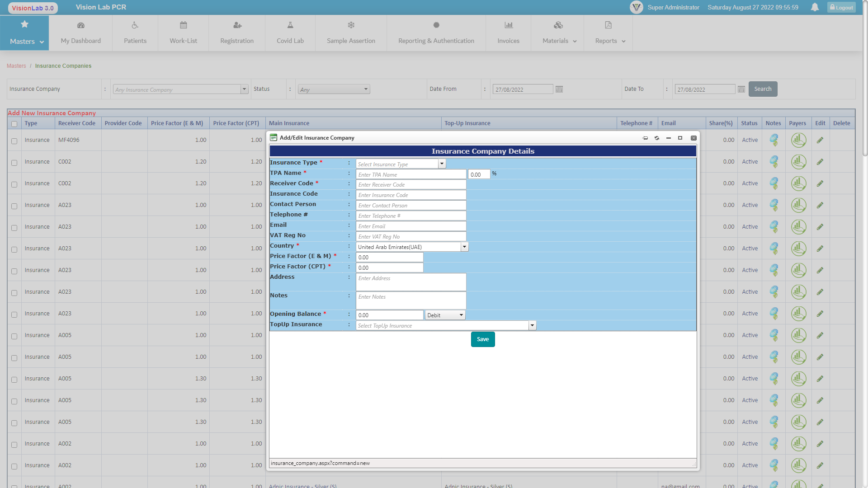Open Reporting & Authentication
The height and width of the screenshot is (488, 868).
pyautogui.click(x=436, y=33)
